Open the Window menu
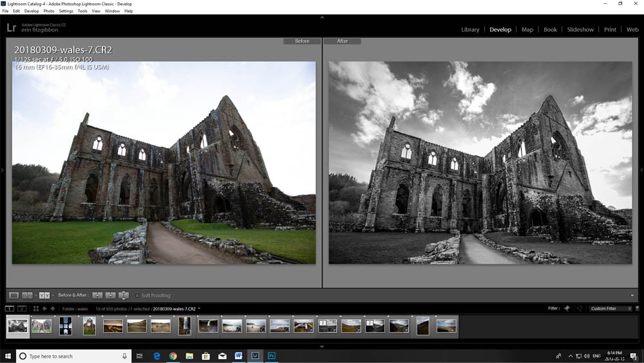 click(112, 11)
